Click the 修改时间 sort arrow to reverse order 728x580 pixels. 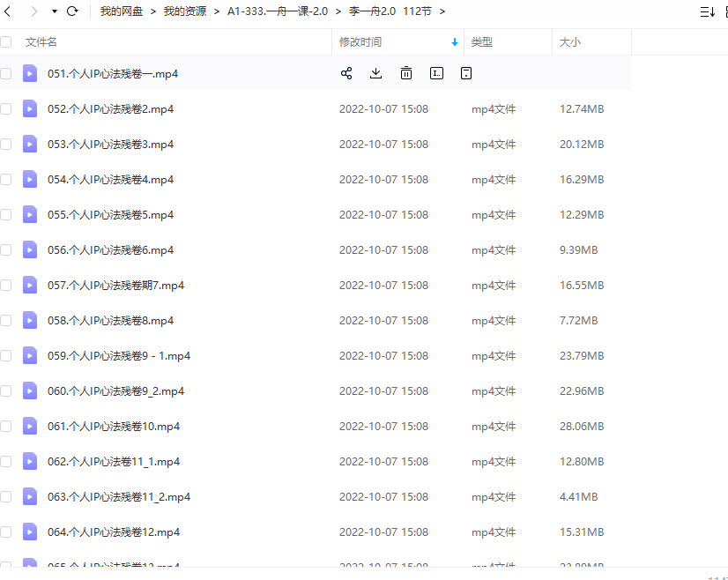(454, 41)
